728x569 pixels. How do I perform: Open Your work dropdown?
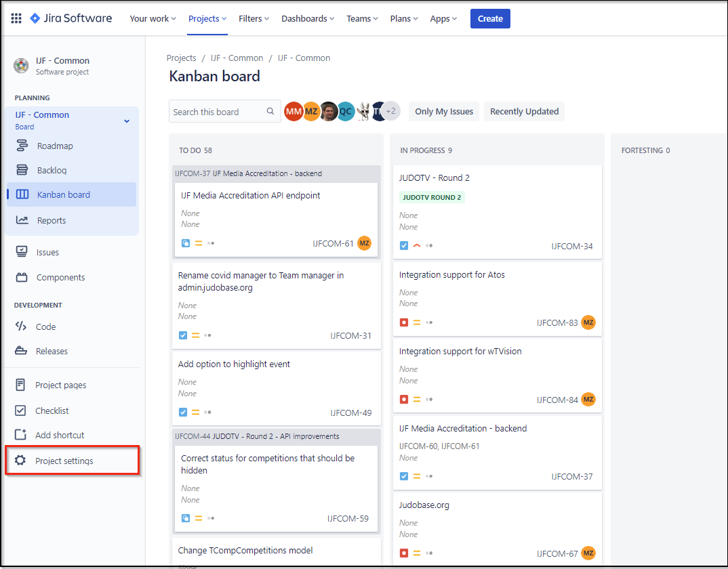click(153, 18)
